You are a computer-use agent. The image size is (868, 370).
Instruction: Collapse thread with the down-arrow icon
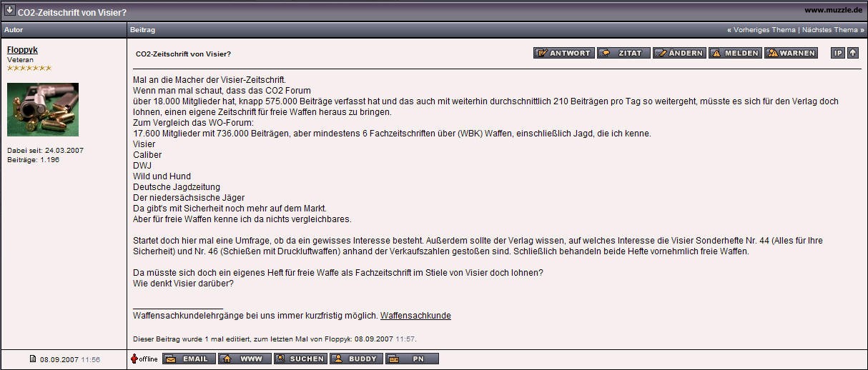tap(10, 11)
